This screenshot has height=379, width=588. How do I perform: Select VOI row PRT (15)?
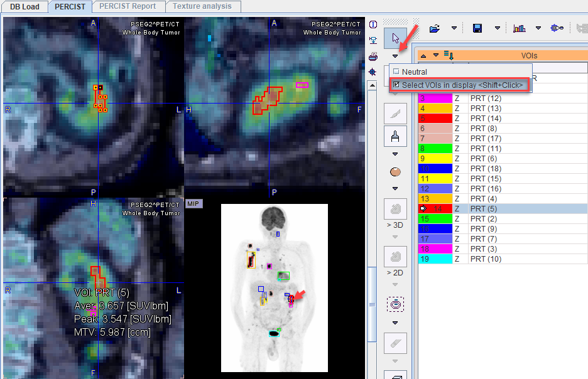[x=503, y=179]
